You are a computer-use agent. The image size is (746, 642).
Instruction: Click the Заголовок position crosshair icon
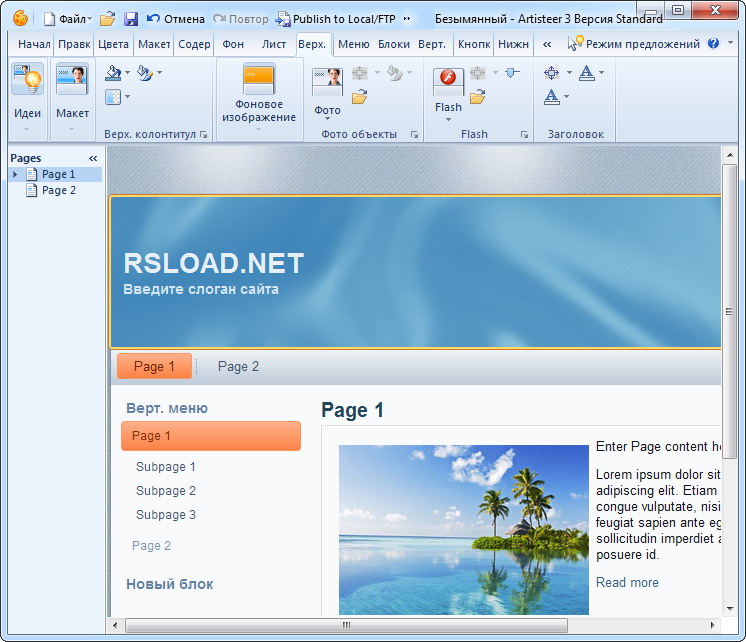(551, 73)
